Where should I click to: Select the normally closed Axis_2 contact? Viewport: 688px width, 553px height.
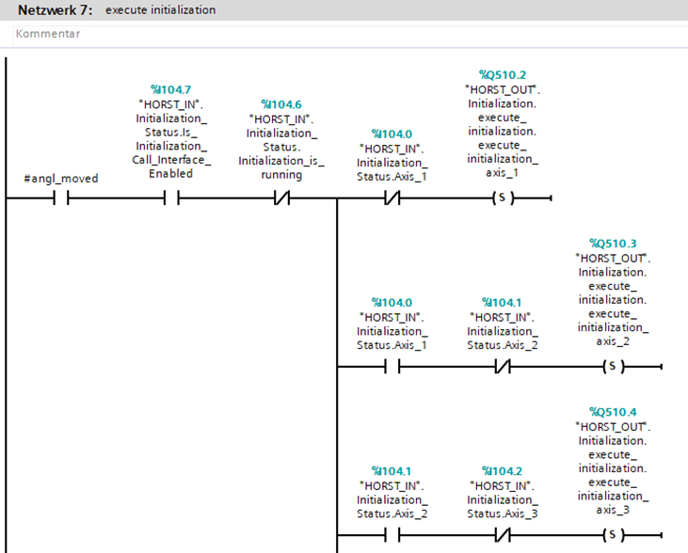pyautogui.click(x=502, y=367)
